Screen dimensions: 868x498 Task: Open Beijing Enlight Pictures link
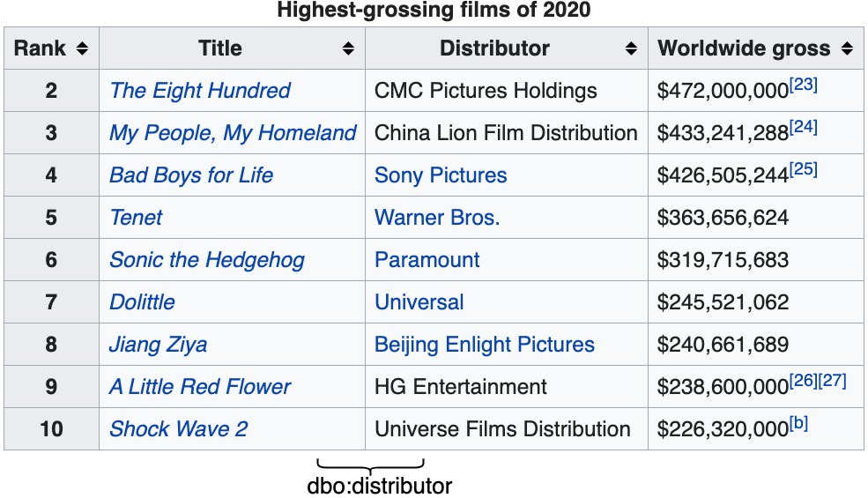485,345
